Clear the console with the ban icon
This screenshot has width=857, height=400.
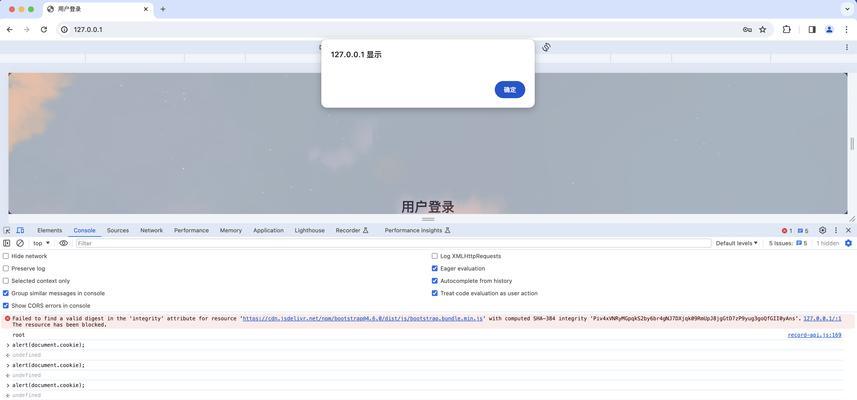tap(20, 243)
